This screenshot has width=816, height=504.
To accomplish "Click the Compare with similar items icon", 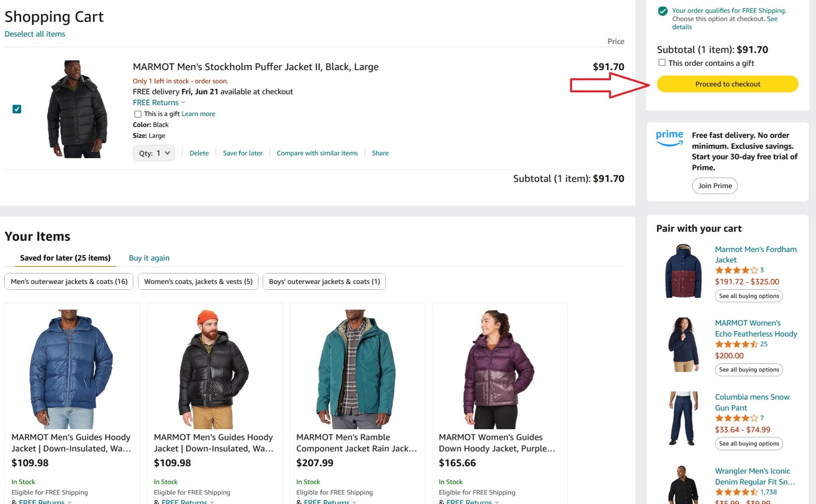I will [x=317, y=153].
